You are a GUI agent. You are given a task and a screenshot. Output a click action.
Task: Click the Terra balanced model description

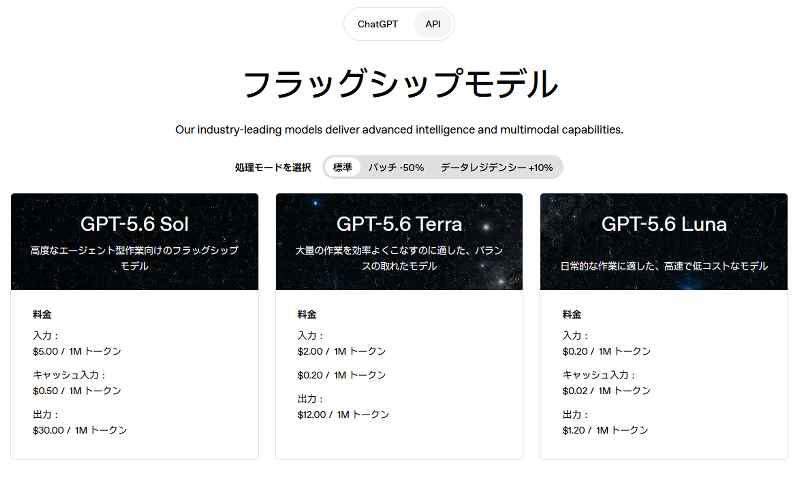coord(399,258)
